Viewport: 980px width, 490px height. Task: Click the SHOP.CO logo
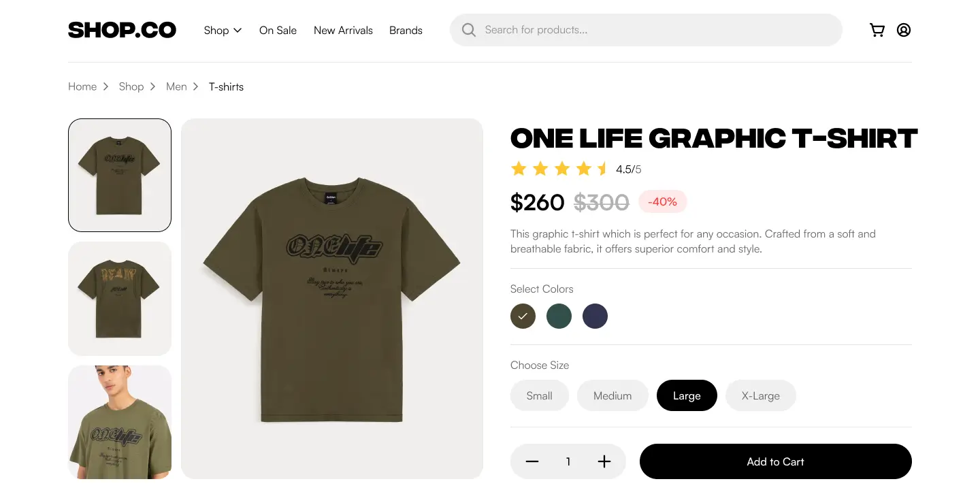pyautogui.click(x=122, y=30)
